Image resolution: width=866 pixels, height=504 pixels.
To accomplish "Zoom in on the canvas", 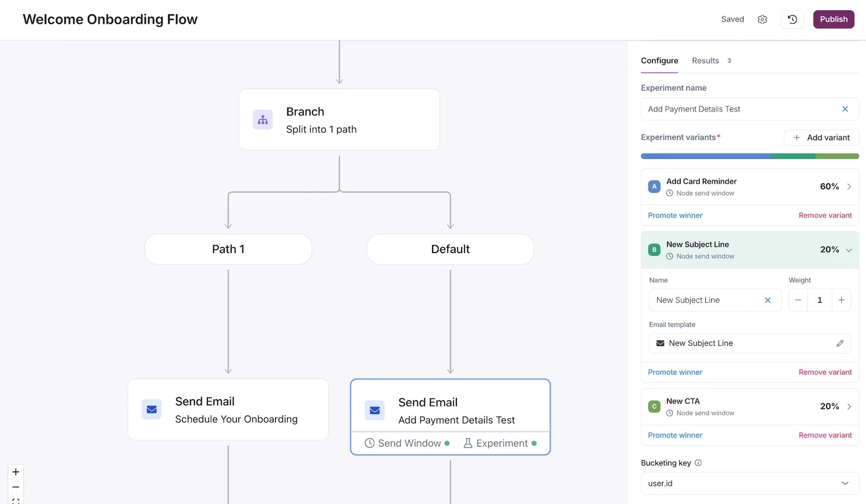I will point(16,472).
